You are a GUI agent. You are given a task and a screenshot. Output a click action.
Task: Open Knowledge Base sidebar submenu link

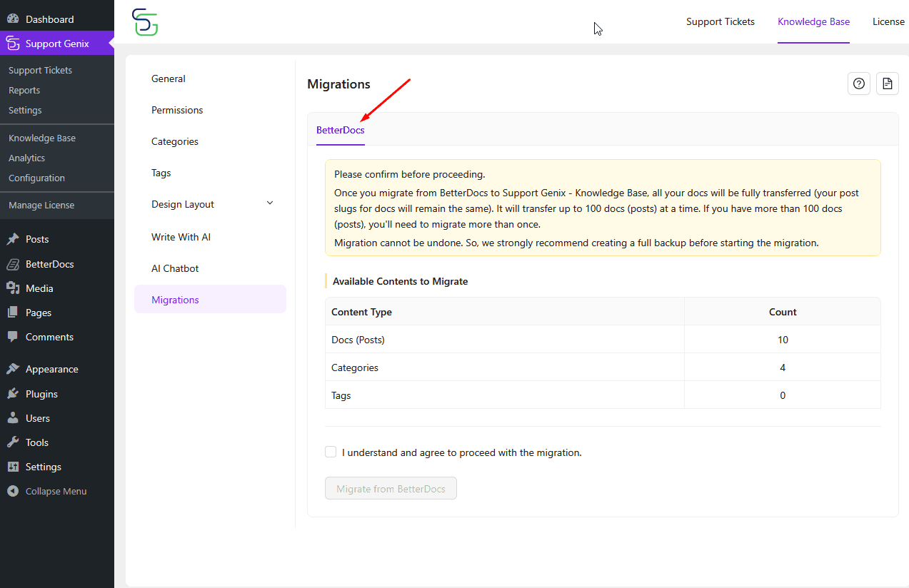[42, 138]
